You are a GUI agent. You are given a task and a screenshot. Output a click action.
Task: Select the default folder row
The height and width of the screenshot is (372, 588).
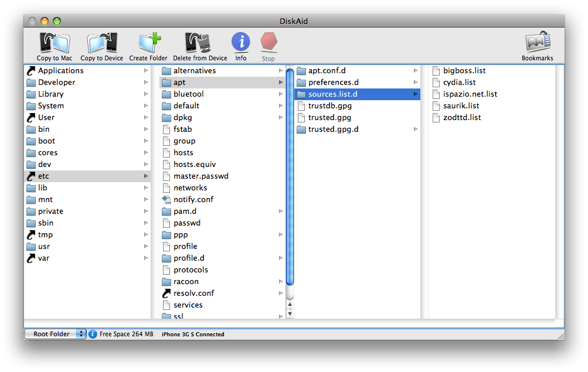pos(223,105)
